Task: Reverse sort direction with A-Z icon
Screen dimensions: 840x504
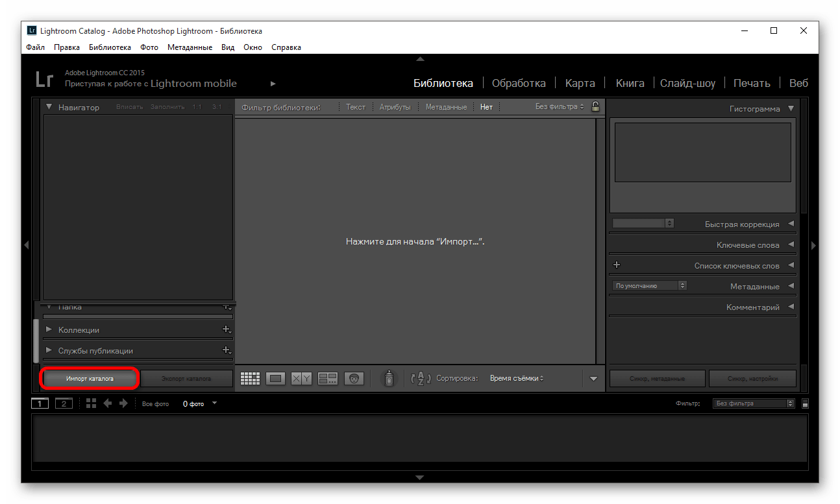Action: tap(421, 379)
